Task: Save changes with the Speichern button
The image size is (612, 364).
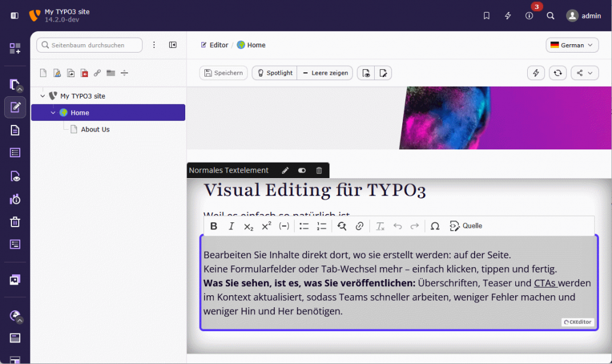Action: point(225,72)
